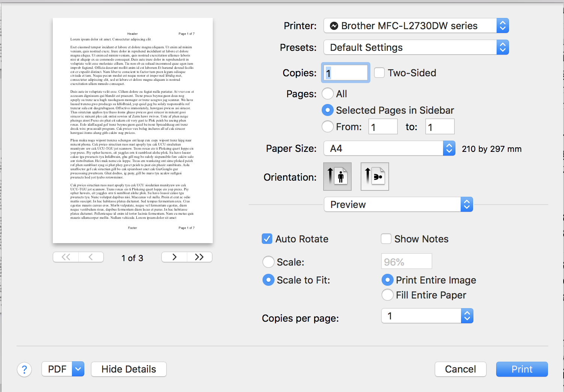Enable Show Notes checkbox
Screen dimensions: 564x392
386,239
